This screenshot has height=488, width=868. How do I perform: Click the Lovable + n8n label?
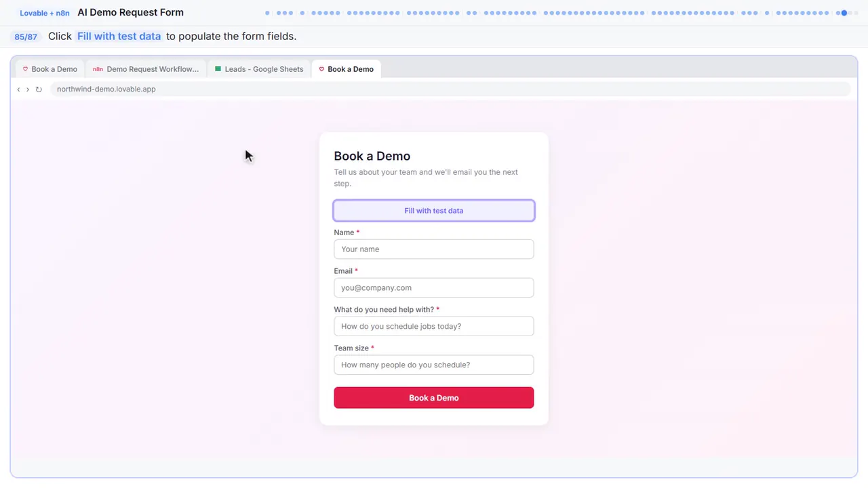click(45, 13)
